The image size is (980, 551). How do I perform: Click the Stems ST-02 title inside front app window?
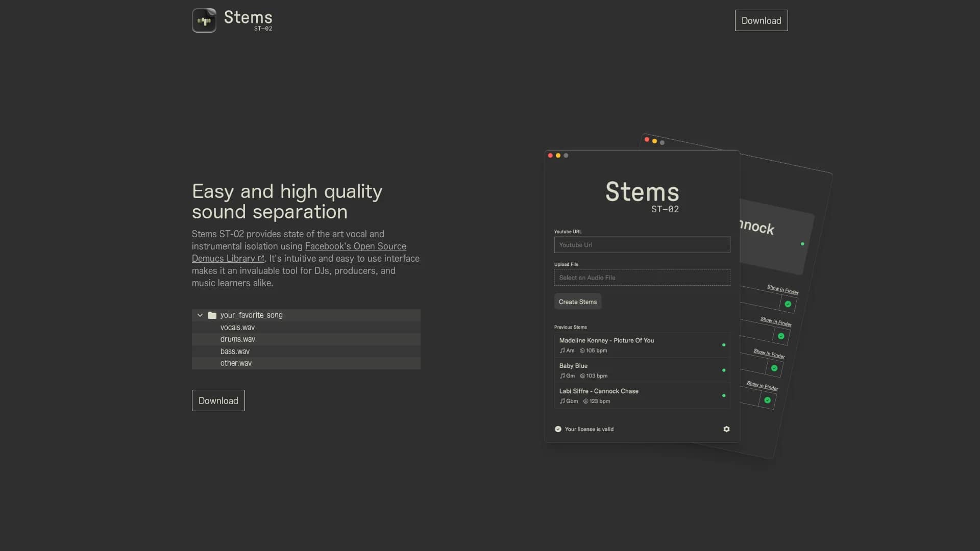pyautogui.click(x=642, y=196)
